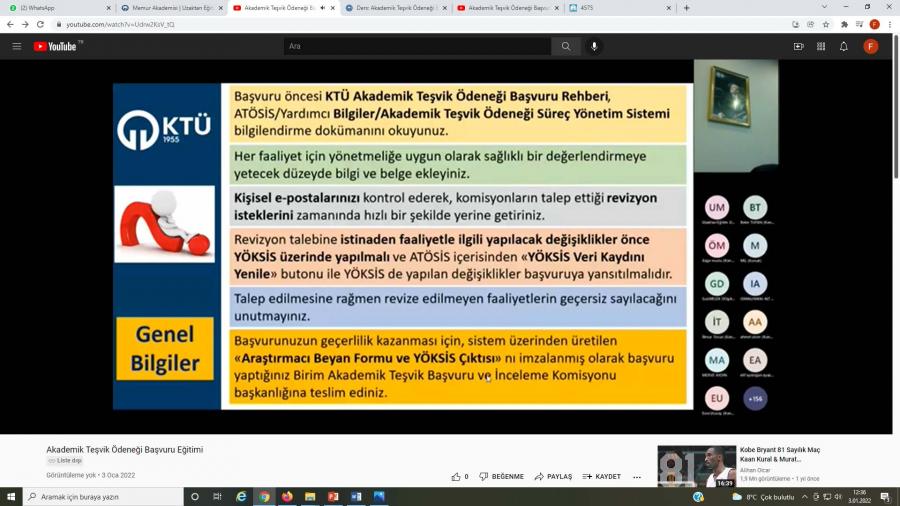The image size is (900, 506).
Task: Click the PAYLAŞ share button
Action: 553,477
